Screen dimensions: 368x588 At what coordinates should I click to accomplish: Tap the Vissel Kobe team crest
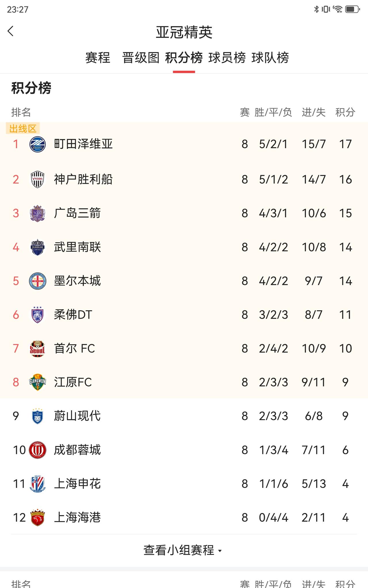37,179
